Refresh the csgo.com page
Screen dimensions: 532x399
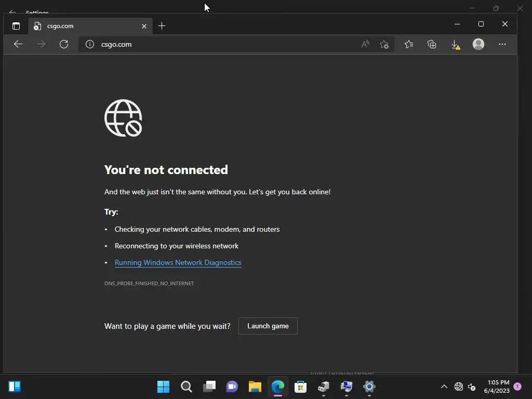(64, 44)
